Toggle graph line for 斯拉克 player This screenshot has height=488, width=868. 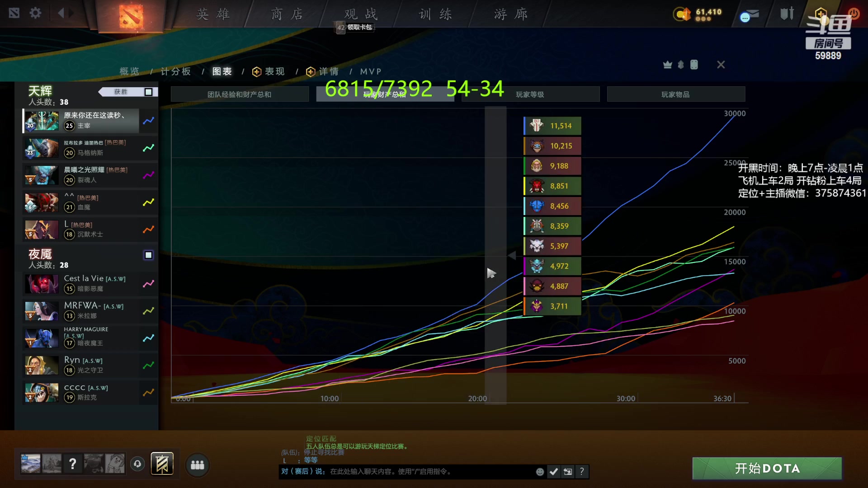[x=149, y=392]
